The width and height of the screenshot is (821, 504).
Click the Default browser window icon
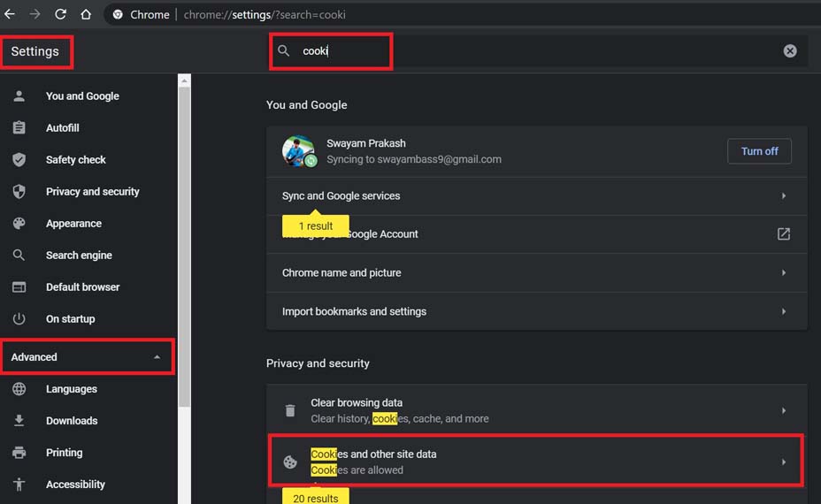tap(19, 286)
